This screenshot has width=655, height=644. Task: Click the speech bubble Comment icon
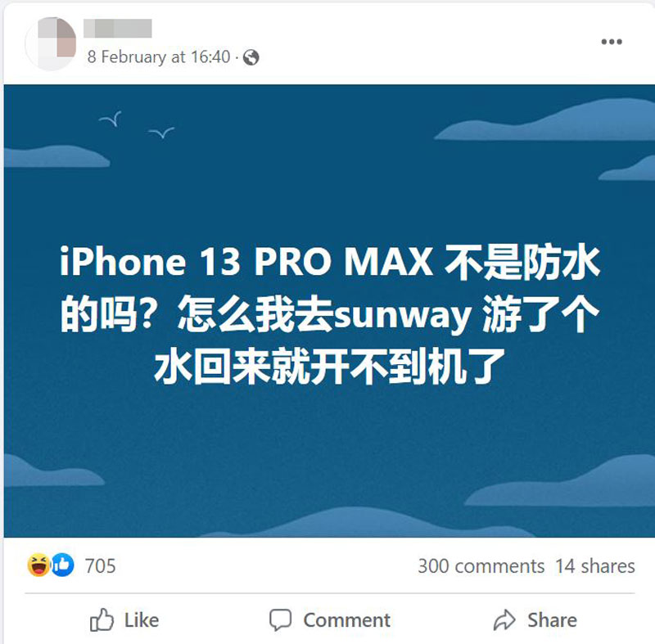coord(280,619)
